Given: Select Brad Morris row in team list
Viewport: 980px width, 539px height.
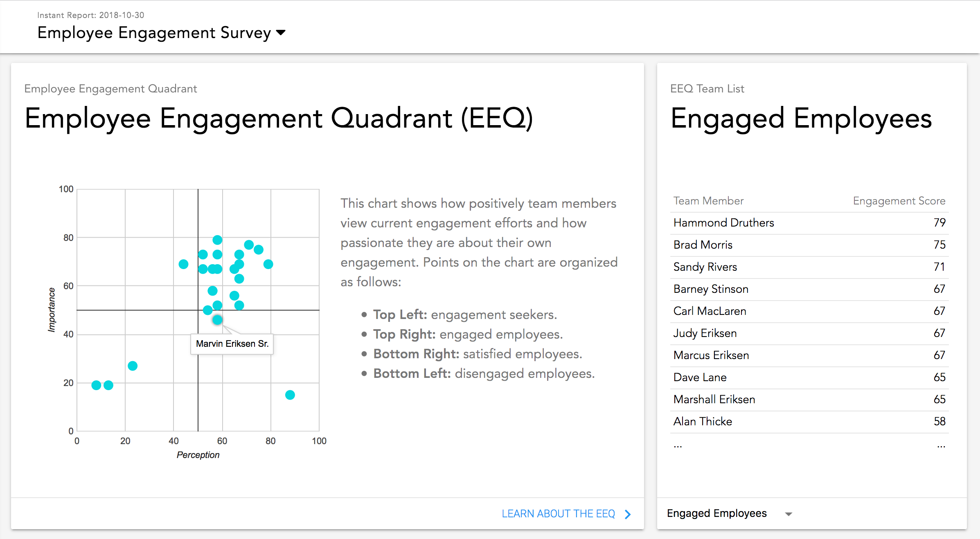Looking at the screenshot, I should [x=809, y=245].
